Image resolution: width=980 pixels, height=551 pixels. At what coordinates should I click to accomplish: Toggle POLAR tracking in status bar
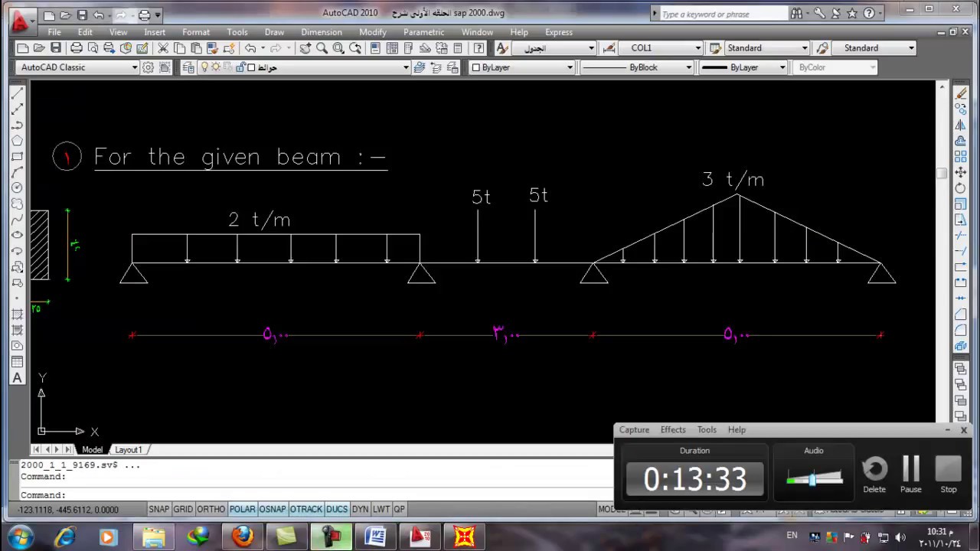tap(243, 509)
